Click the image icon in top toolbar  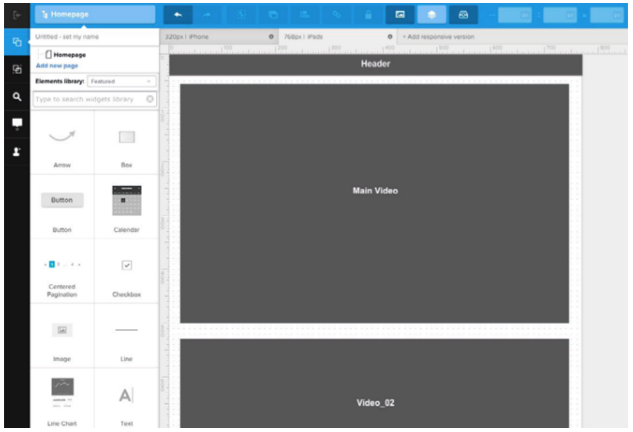point(400,15)
